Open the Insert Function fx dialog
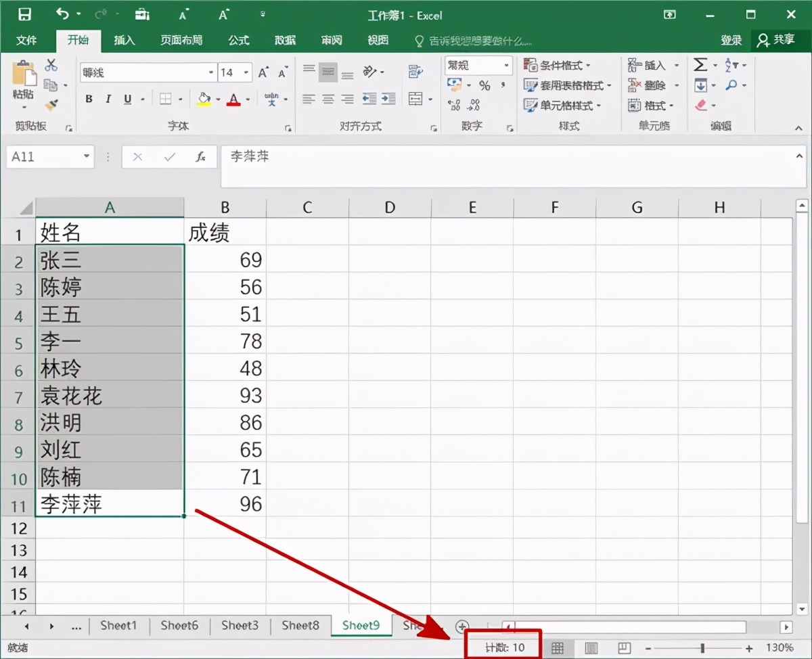The width and height of the screenshot is (812, 659). pos(200,157)
